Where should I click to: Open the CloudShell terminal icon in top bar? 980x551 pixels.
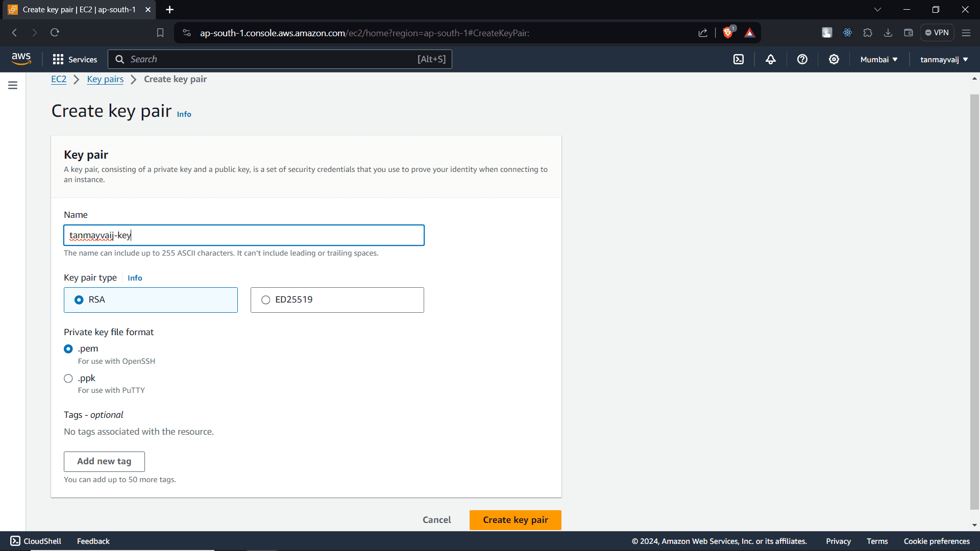pyautogui.click(x=739, y=59)
